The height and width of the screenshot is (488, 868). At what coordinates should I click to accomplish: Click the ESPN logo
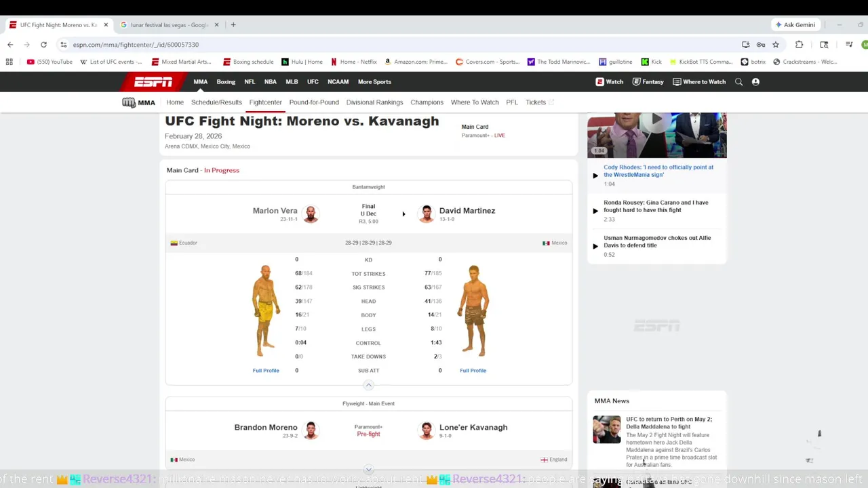[x=153, y=82]
